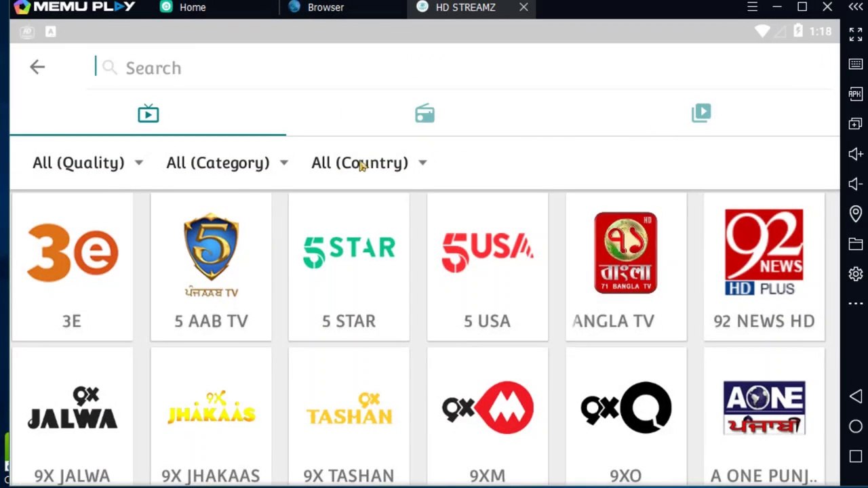Toggle MEmu fullscreen mode icon

click(856, 35)
